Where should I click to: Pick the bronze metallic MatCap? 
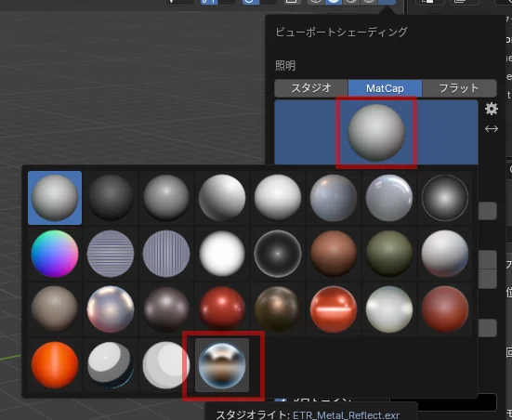(x=278, y=309)
